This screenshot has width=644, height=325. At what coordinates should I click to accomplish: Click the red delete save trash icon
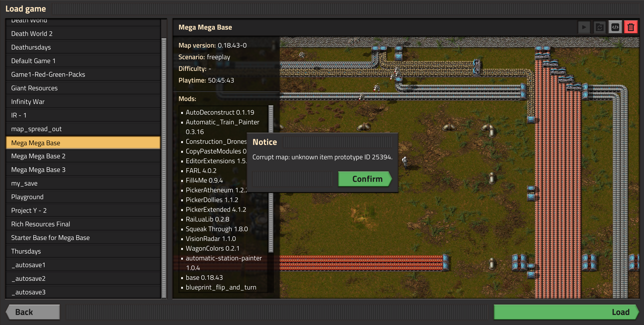click(630, 27)
